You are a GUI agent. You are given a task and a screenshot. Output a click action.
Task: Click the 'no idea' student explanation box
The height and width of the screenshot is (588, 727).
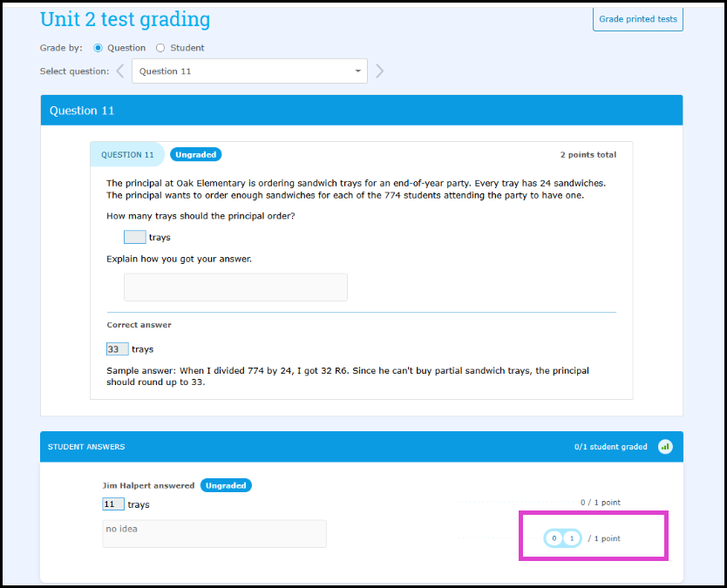[214, 534]
